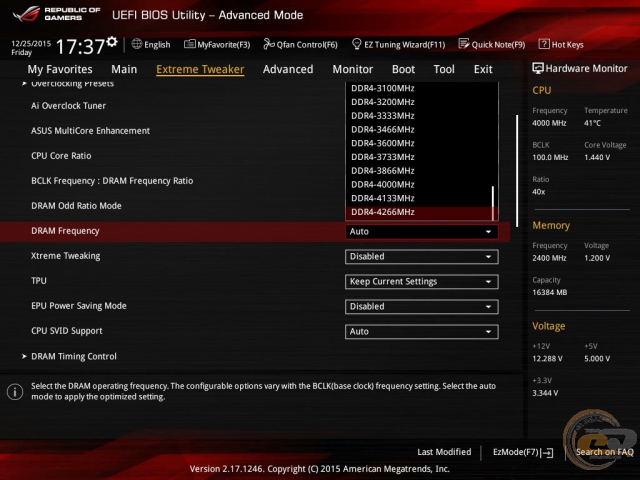Click the main settings page scrollbar
The image size is (640, 480).
click(x=517, y=171)
